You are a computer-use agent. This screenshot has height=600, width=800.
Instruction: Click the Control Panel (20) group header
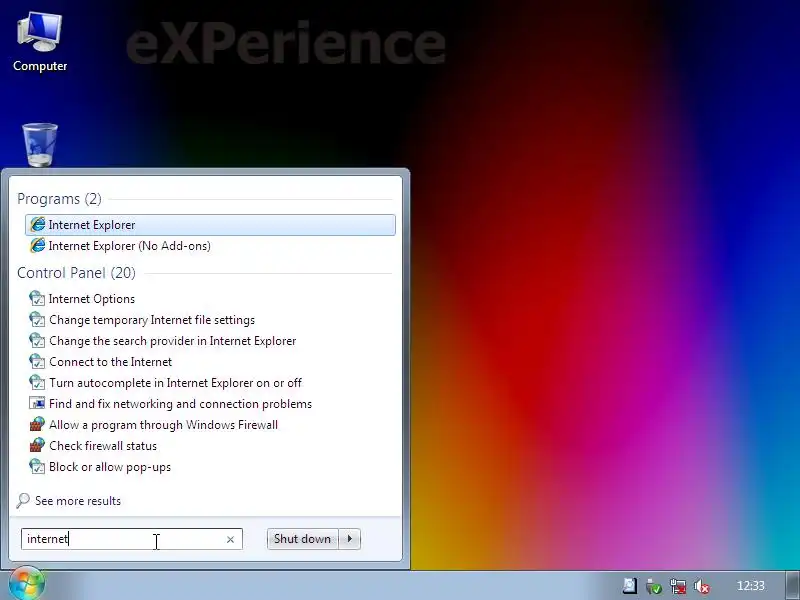tap(76, 273)
